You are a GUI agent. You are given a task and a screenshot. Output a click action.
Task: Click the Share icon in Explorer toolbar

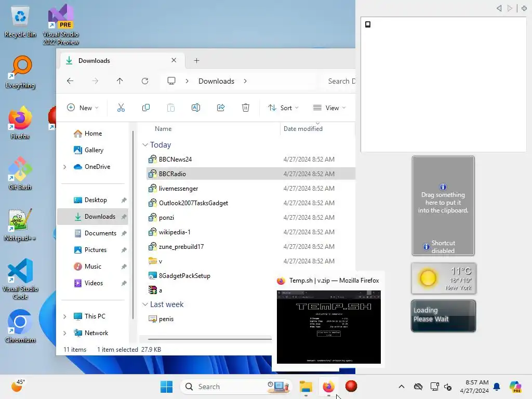click(221, 108)
